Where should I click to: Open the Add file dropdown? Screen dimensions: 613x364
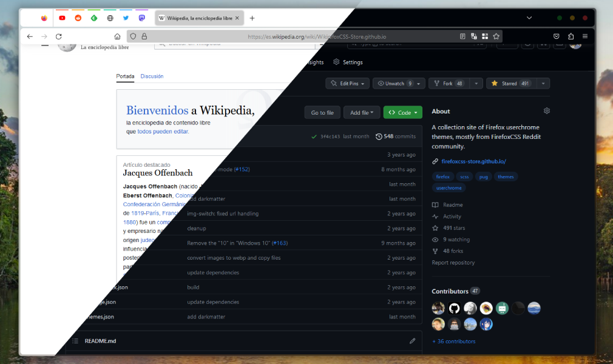[x=362, y=112]
